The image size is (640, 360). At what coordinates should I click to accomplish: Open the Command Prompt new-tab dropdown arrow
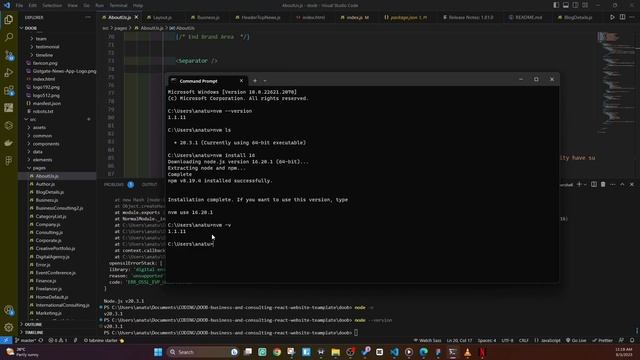(x=265, y=81)
